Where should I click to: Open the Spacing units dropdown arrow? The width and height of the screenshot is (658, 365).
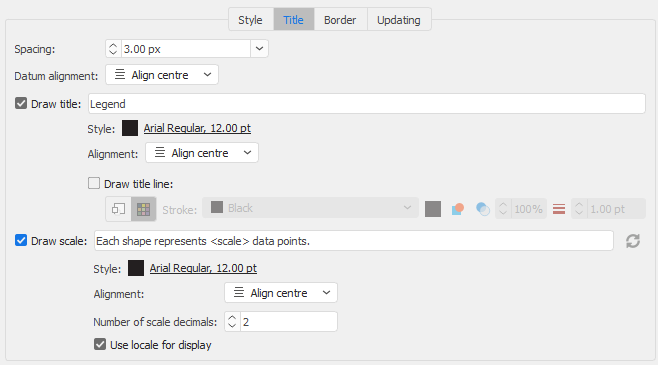259,49
